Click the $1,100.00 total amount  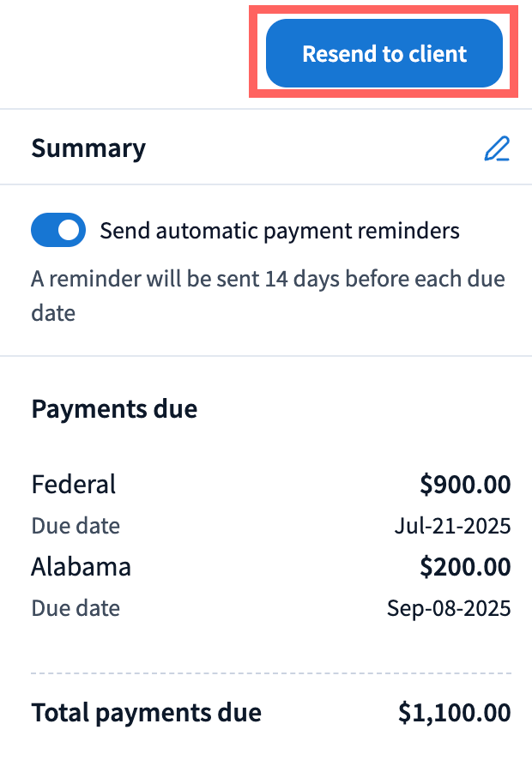click(x=455, y=712)
